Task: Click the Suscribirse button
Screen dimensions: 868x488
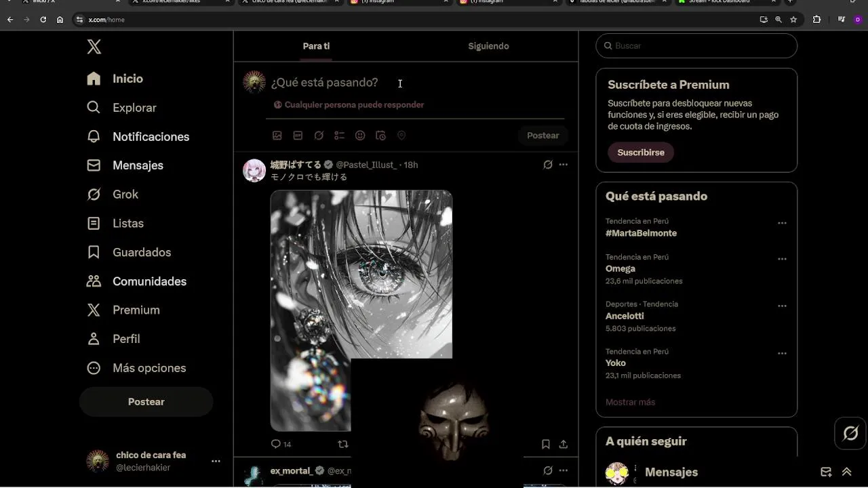Action: [x=641, y=152]
